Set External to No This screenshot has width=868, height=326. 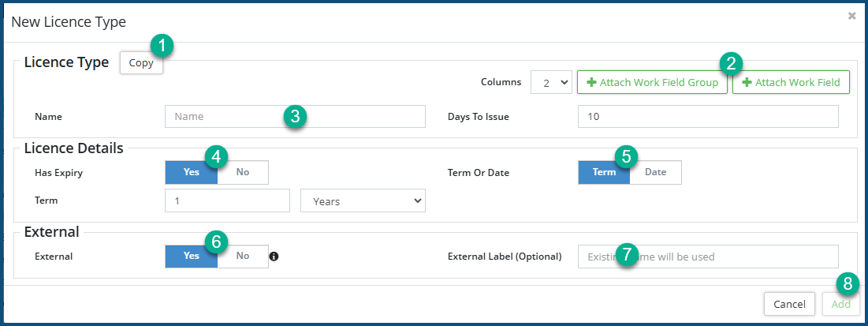point(243,256)
